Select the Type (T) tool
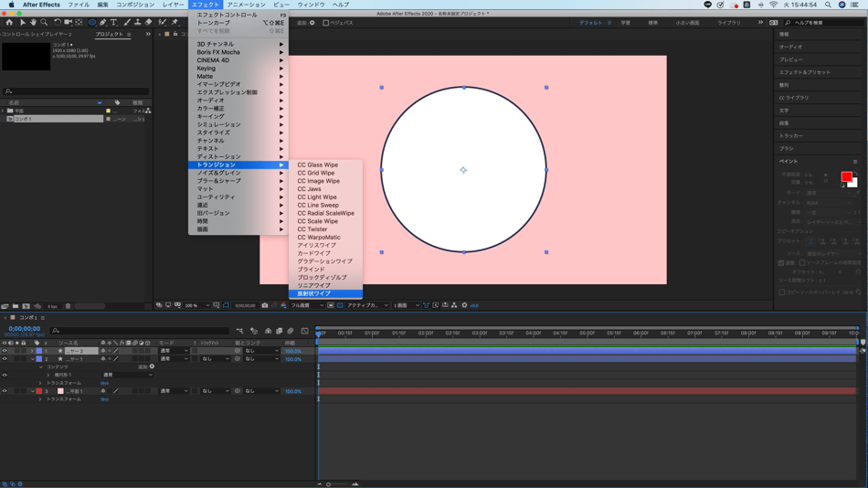 pyautogui.click(x=114, y=22)
